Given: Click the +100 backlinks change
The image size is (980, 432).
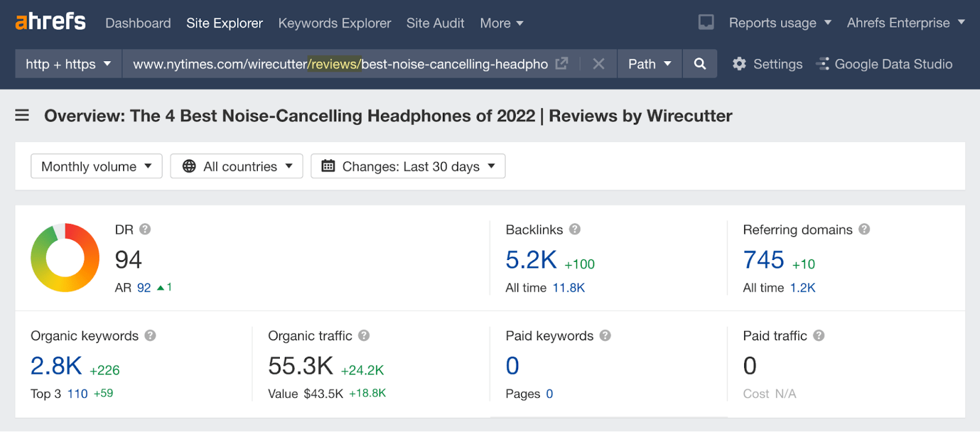Looking at the screenshot, I should pos(579,264).
